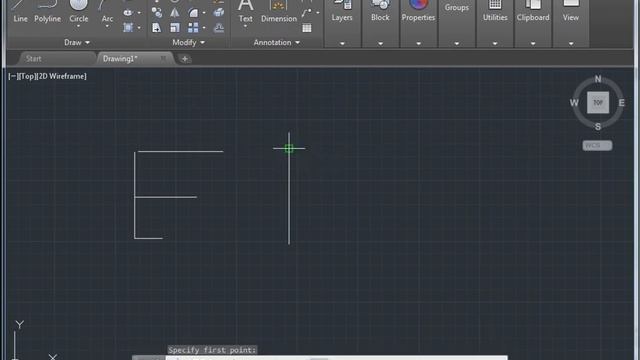Expand the Annotation panel flyout
The width and height of the screenshot is (640, 360).
pyautogui.click(x=276, y=42)
